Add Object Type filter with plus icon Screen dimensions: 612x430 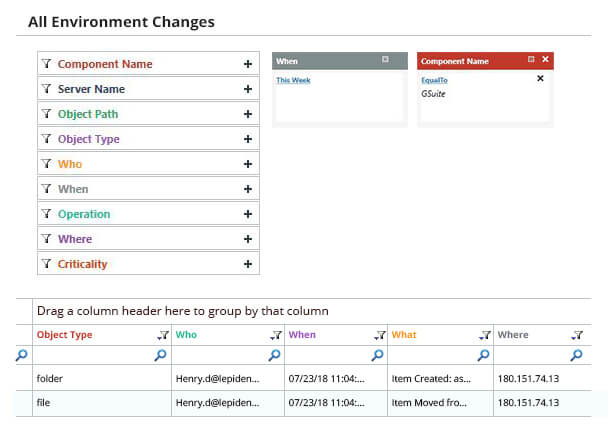(x=247, y=139)
